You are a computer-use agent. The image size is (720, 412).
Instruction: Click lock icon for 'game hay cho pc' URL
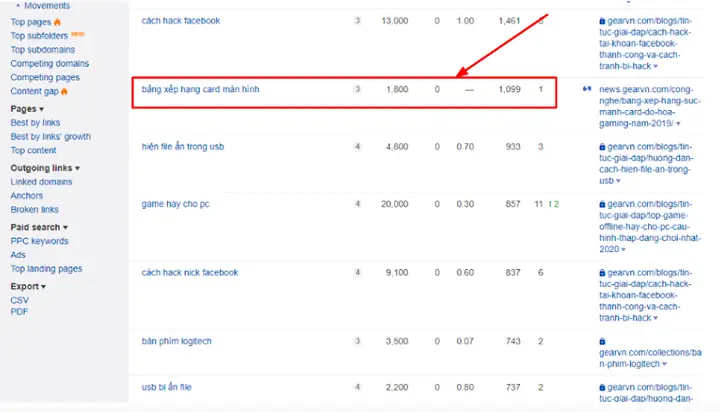pyautogui.click(x=602, y=204)
